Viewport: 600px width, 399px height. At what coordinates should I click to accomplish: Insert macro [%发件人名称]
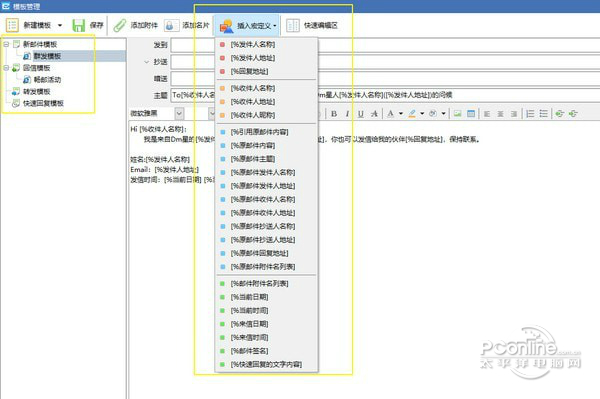pyautogui.click(x=266, y=44)
